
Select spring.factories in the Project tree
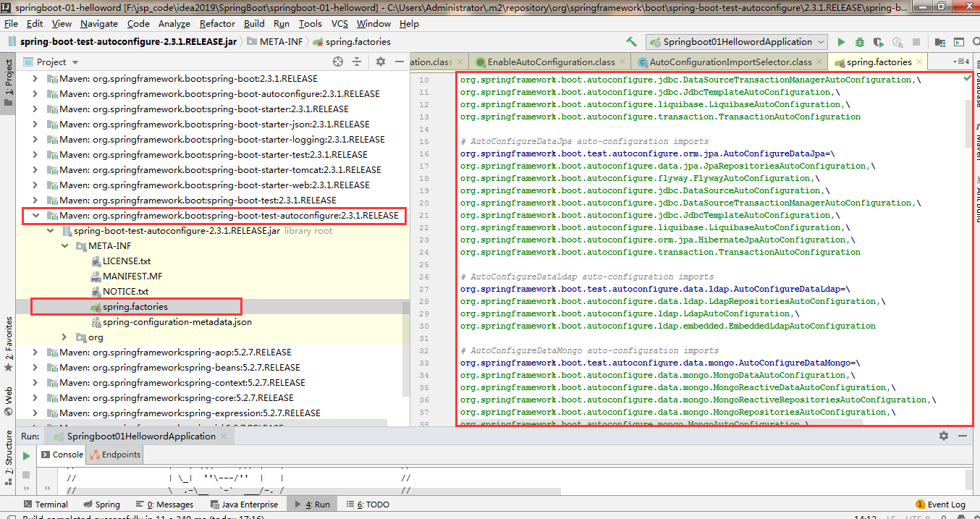[135, 307]
